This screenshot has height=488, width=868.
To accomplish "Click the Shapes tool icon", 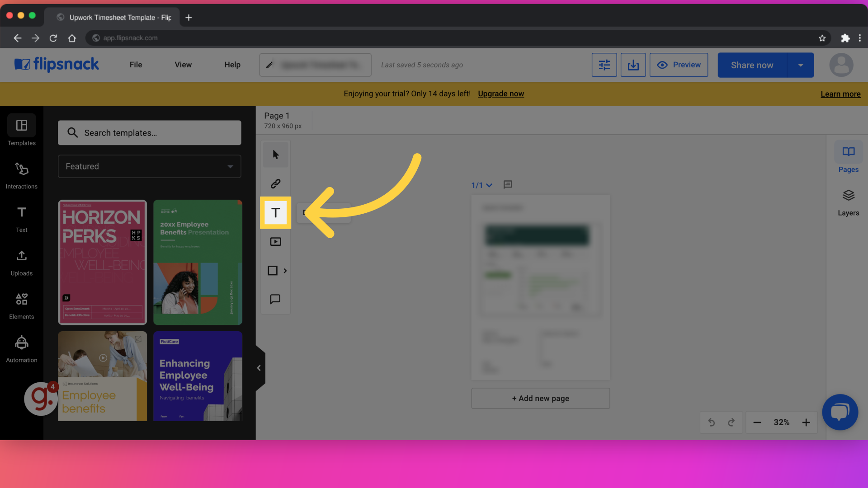I will 275,271.
